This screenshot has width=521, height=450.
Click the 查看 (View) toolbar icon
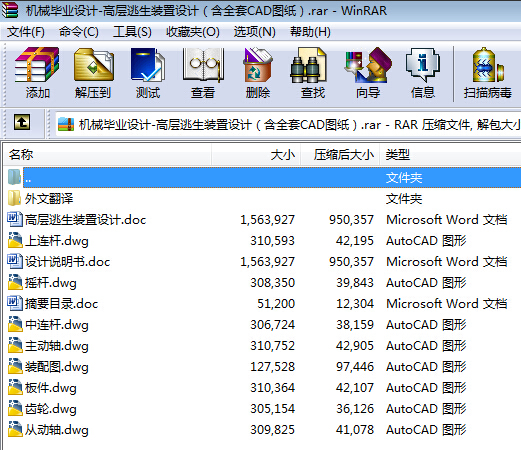click(x=203, y=65)
